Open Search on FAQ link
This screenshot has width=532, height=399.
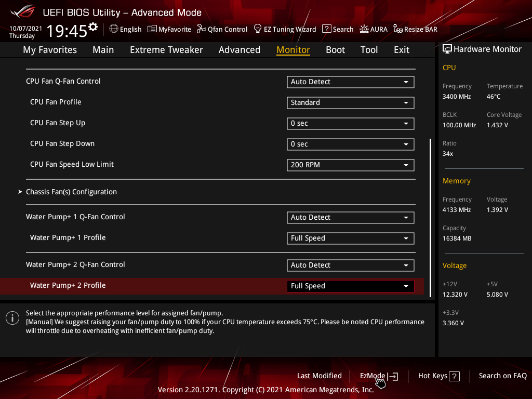[502, 376]
